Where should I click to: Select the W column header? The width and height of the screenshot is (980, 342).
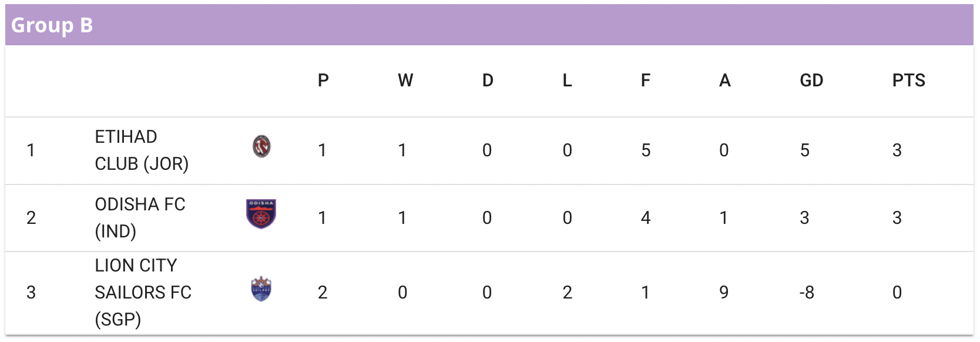[x=405, y=81]
